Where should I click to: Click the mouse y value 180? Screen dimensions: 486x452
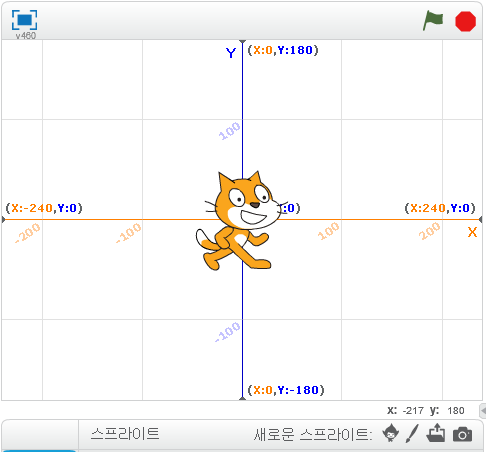point(456,411)
